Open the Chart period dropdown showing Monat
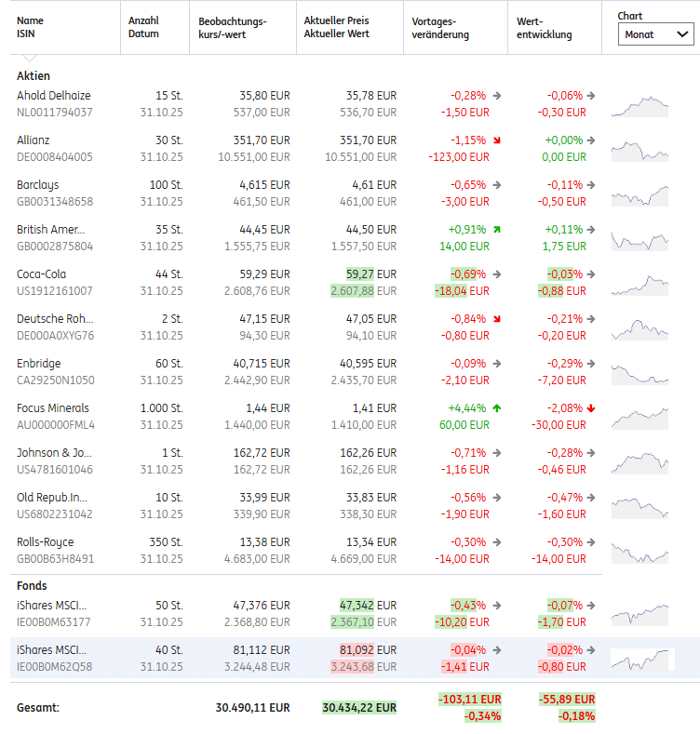The width and height of the screenshot is (700, 734). 655,34
